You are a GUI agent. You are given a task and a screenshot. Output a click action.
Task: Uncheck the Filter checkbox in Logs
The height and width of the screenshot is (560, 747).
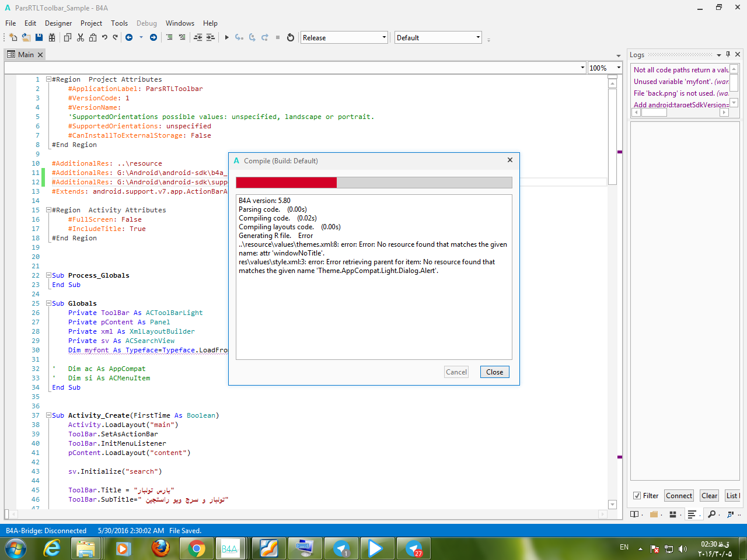(637, 496)
